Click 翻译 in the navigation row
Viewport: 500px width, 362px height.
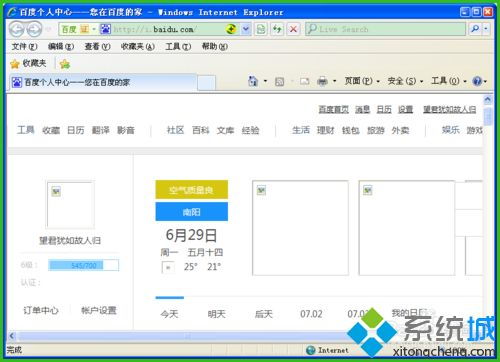pos(101,130)
